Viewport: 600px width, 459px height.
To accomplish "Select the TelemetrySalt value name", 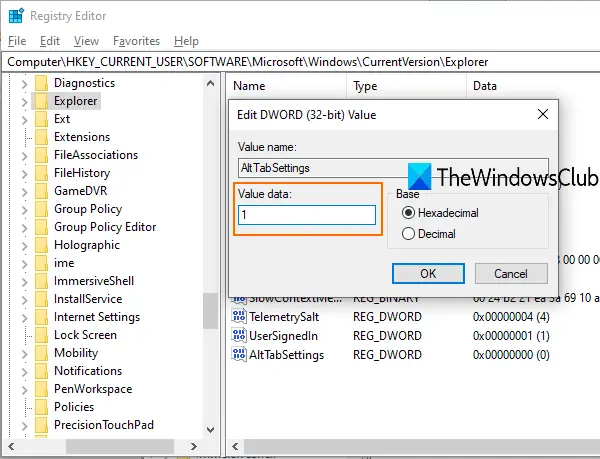I will coord(284,317).
